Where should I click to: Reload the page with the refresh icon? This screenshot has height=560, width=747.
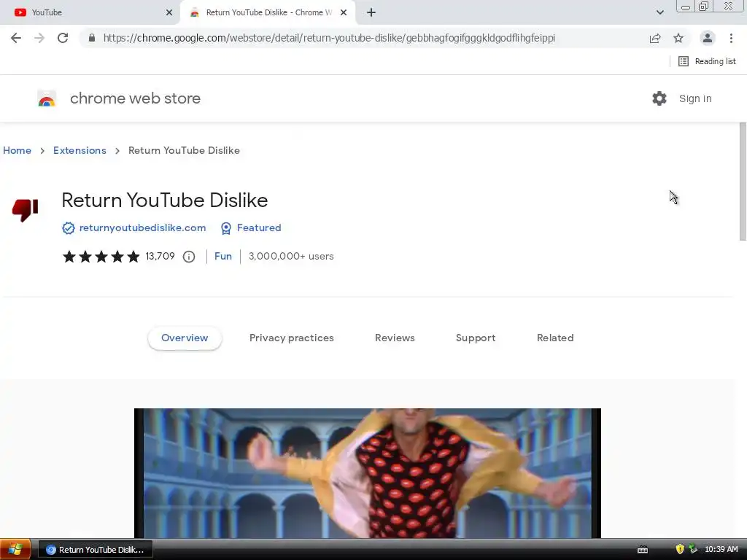pyautogui.click(x=63, y=38)
